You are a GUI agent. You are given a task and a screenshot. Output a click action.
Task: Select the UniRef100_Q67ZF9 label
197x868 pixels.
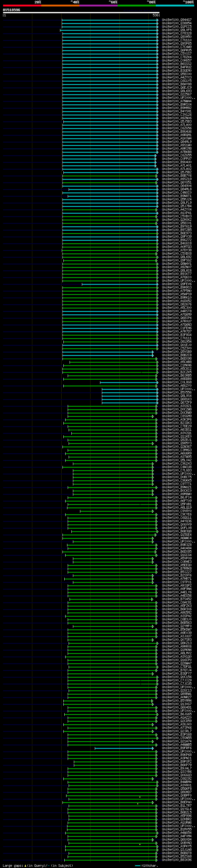(177, 403)
